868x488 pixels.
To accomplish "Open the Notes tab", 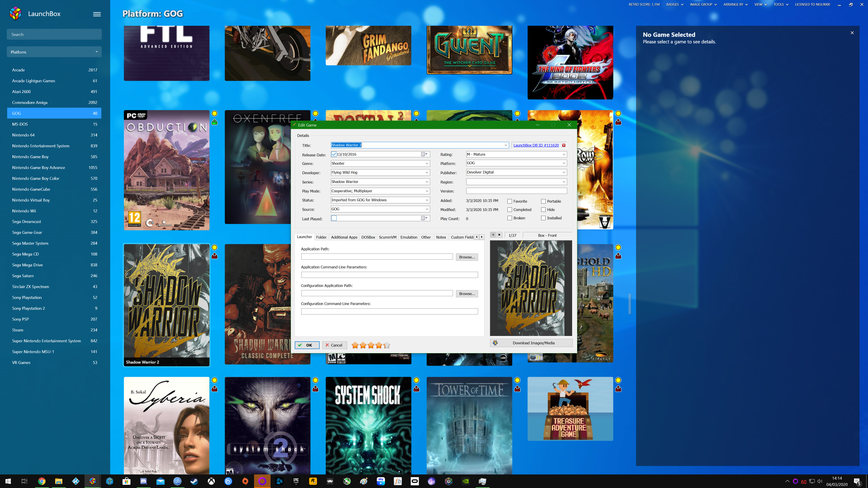I will point(441,237).
